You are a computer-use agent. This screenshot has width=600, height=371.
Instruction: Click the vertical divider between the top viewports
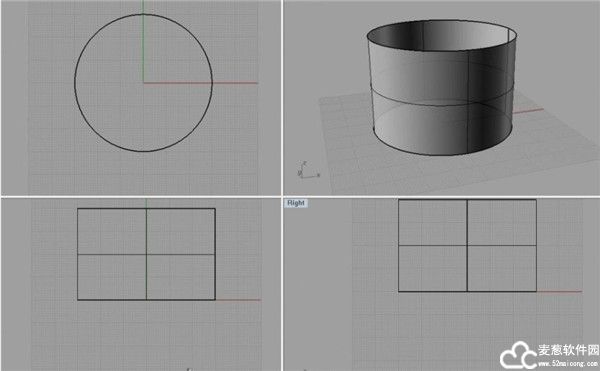click(282, 98)
